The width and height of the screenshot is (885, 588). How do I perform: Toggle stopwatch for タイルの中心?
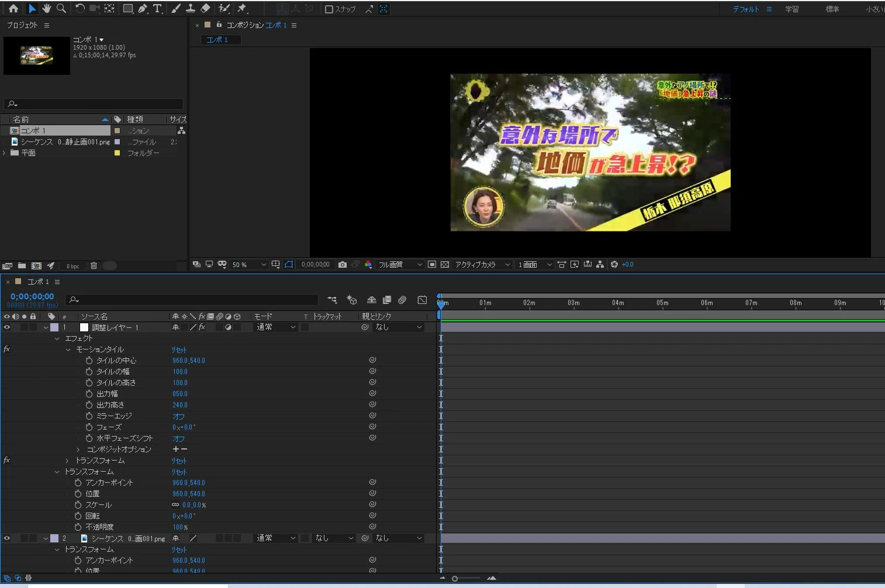89,361
